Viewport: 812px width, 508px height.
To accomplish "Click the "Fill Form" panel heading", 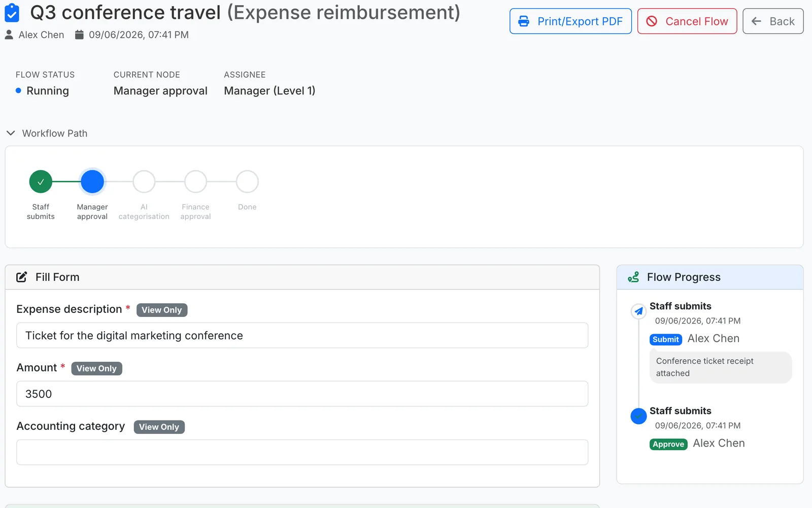I will click(57, 277).
